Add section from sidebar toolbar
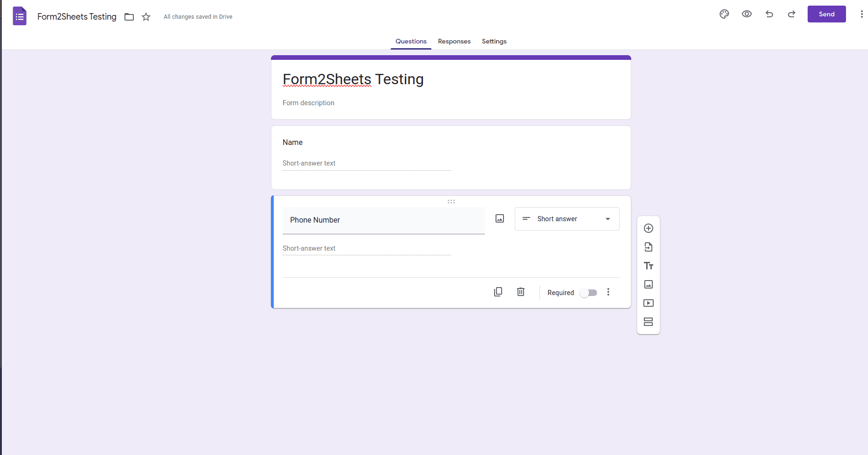This screenshot has width=868, height=455. pos(649,322)
